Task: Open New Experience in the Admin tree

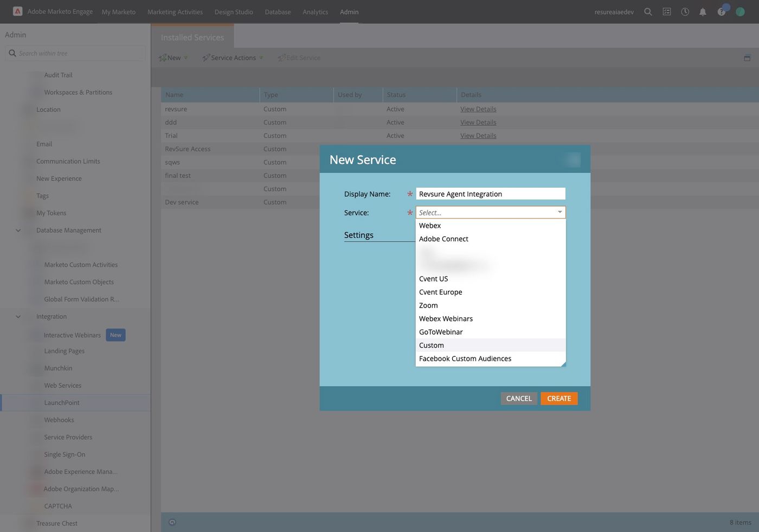Action: [59, 178]
